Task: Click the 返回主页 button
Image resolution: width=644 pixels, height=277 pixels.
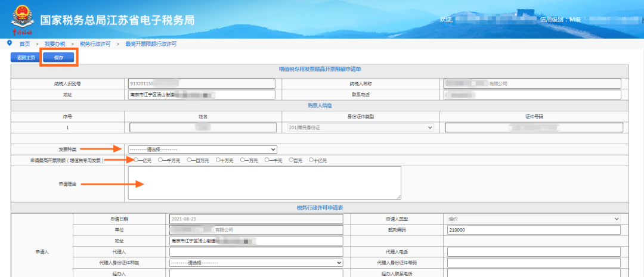Action: point(26,58)
